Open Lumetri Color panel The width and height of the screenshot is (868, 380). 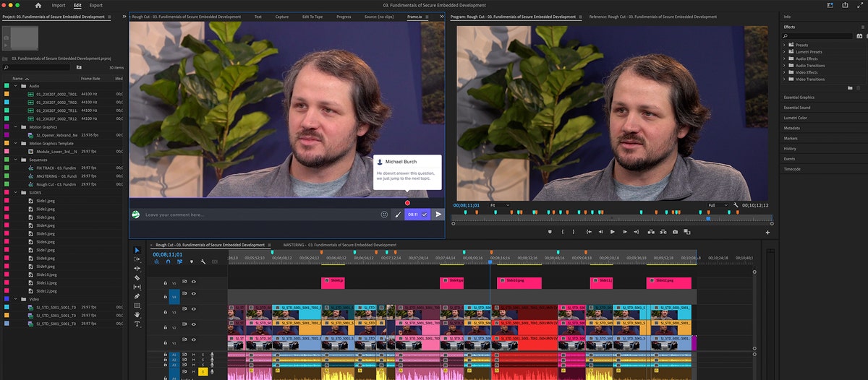[796, 118]
